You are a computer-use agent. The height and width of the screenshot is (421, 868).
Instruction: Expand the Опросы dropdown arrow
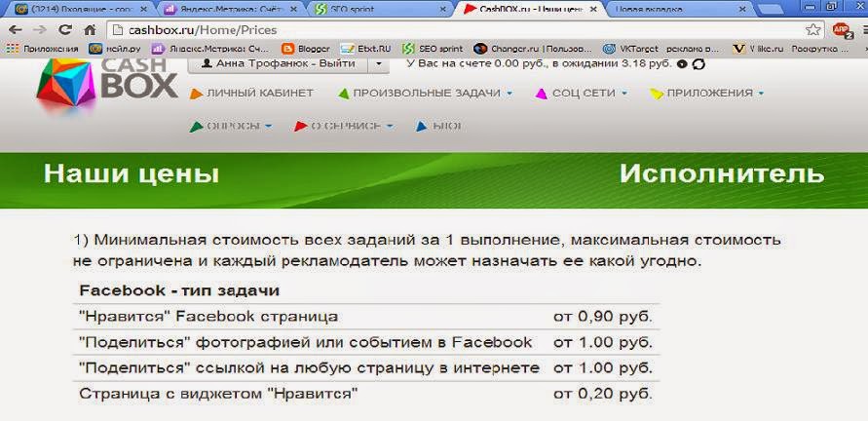pyautogui.click(x=269, y=127)
